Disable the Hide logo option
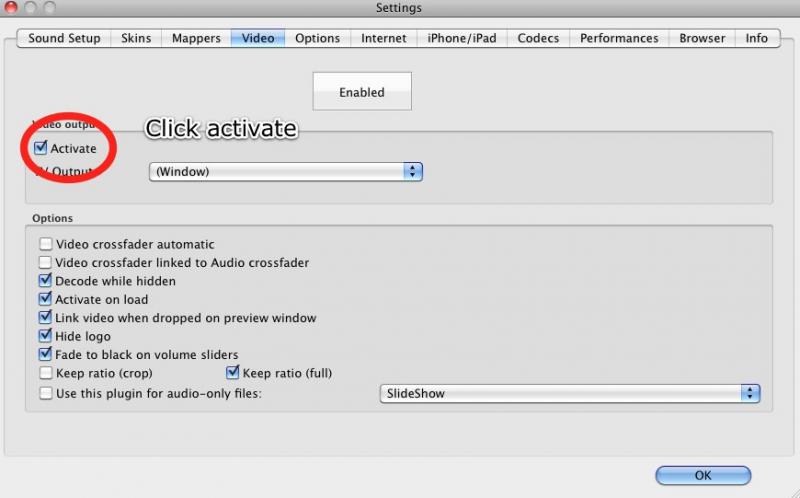The image size is (800, 498). coord(46,336)
